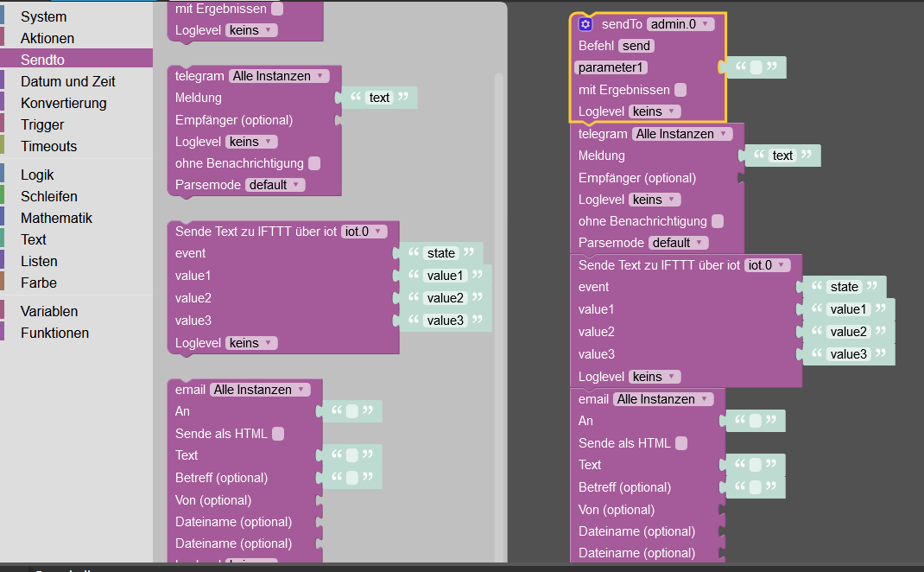Toggle 'Sende als HTML' in workspace email block
The width and height of the screenshot is (924, 572).
[680, 443]
